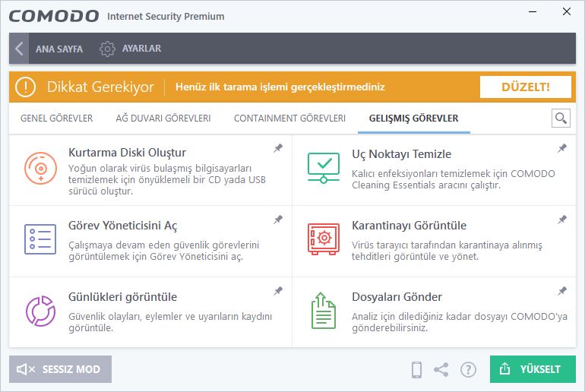The image size is (585, 392).
Task: Minimize the COMODO window
Action: (x=533, y=12)
